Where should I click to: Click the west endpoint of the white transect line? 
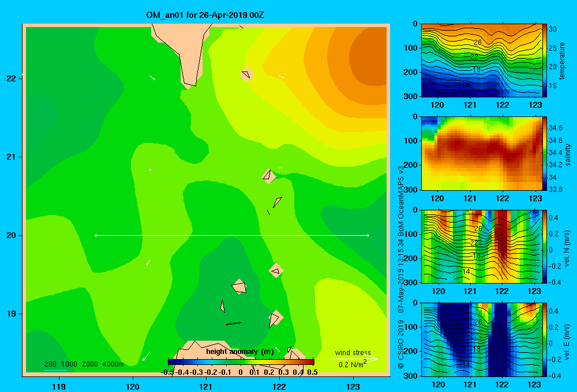(x=96, y=235)
